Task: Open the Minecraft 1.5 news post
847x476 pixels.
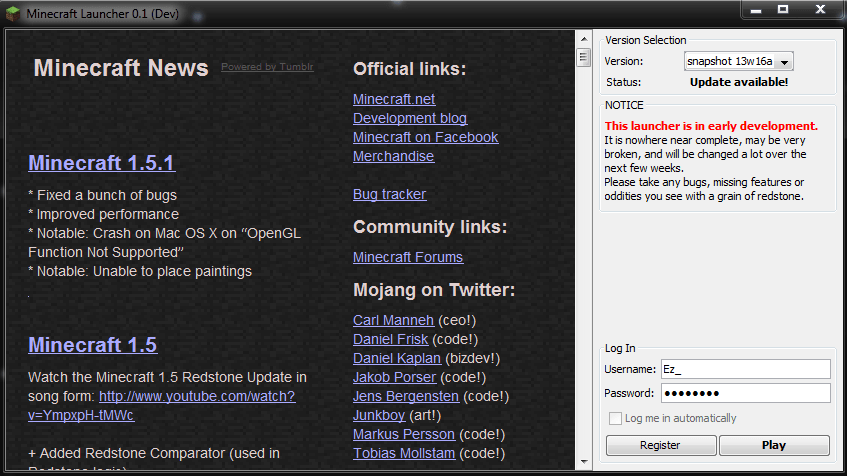Action: coord(93,345)
